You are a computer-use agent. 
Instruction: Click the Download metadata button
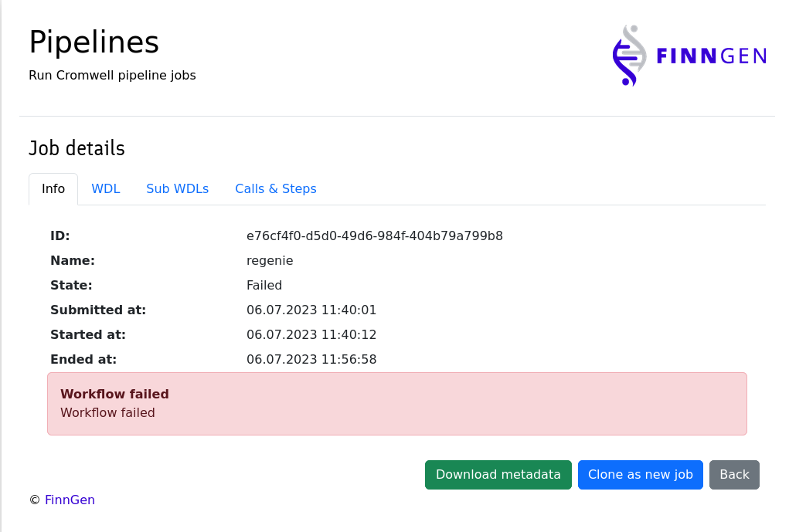[498, 475]
